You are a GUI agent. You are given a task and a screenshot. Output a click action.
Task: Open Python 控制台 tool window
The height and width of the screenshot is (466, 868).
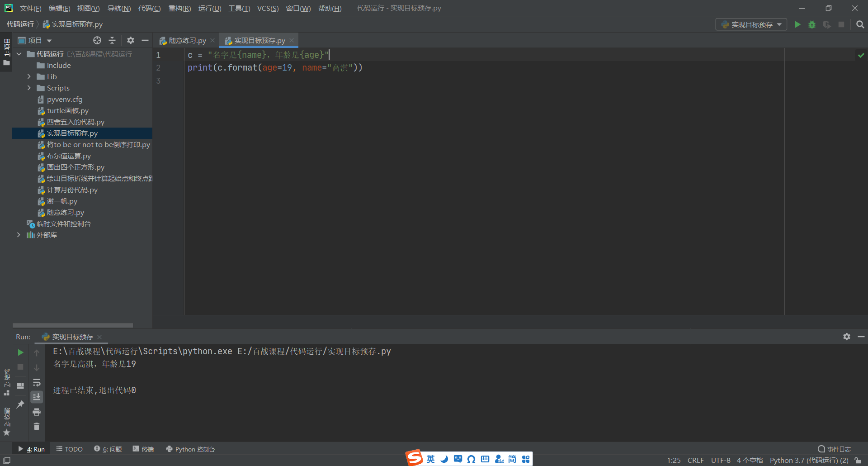[190, 449]
